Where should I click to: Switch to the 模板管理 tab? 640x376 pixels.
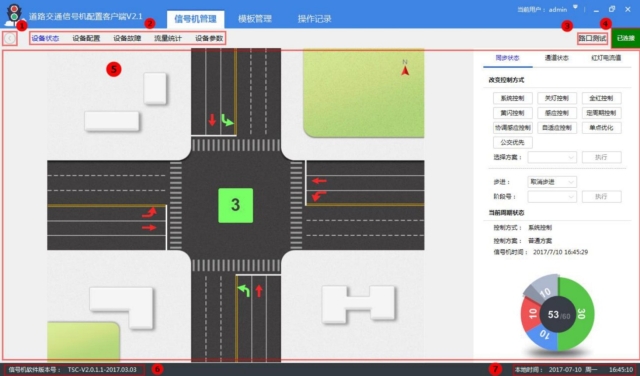(255, 19)
